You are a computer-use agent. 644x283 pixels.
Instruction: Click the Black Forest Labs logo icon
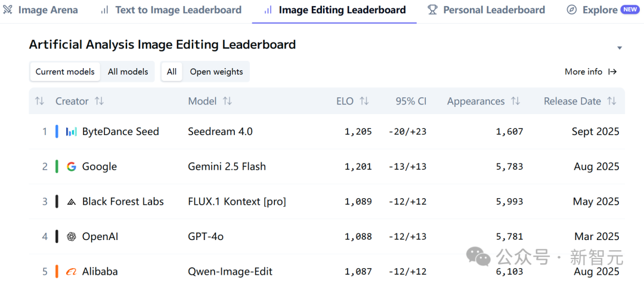pyautogui.click(x=72, y=202)
